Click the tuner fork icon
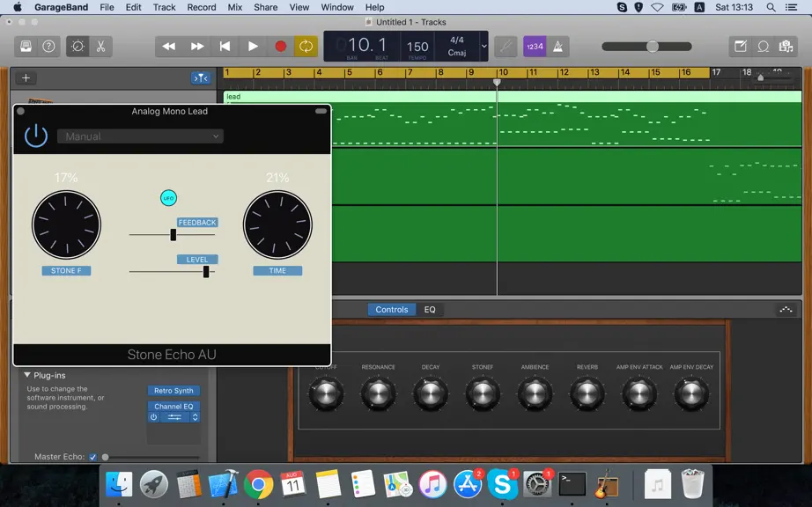This screenshot has width=812, height=507. click(x=506, y=47)
